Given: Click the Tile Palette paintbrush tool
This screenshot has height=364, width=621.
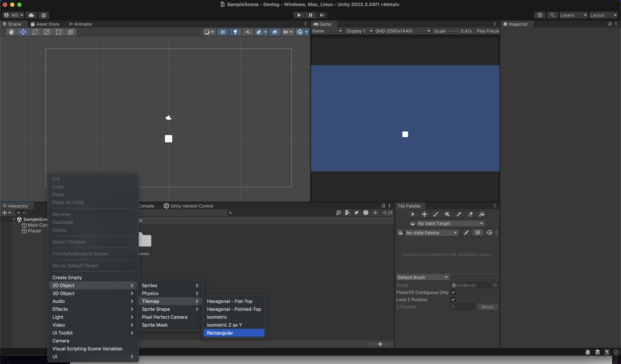Looking at the screenshot, I should pos(436,214).
